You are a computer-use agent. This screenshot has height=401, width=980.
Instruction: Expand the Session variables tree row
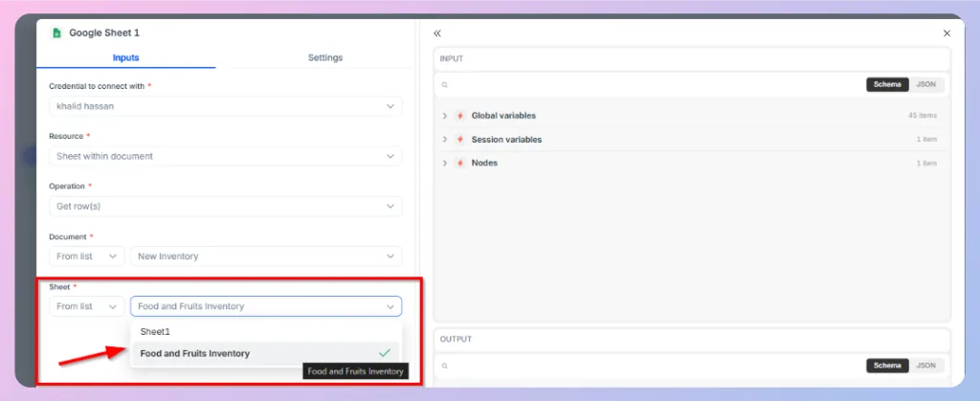pyautogui.click(x=444, y=140)
